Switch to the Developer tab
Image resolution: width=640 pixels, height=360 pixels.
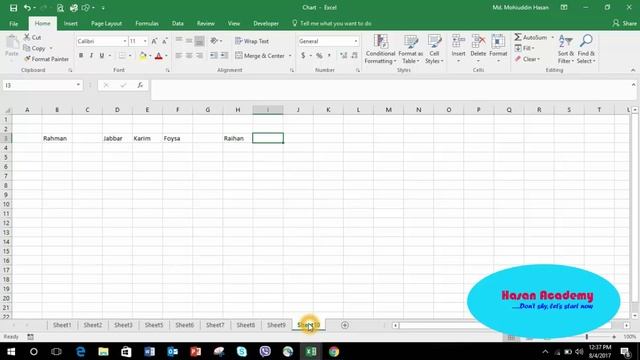pos(266,24)
